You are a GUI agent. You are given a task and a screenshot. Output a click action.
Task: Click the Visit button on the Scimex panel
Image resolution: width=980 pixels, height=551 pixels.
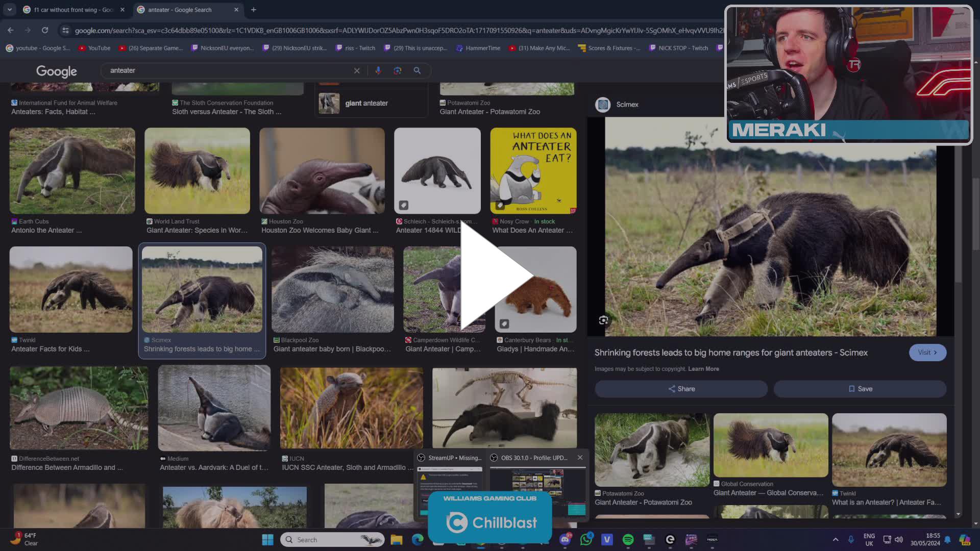point(927,352)
